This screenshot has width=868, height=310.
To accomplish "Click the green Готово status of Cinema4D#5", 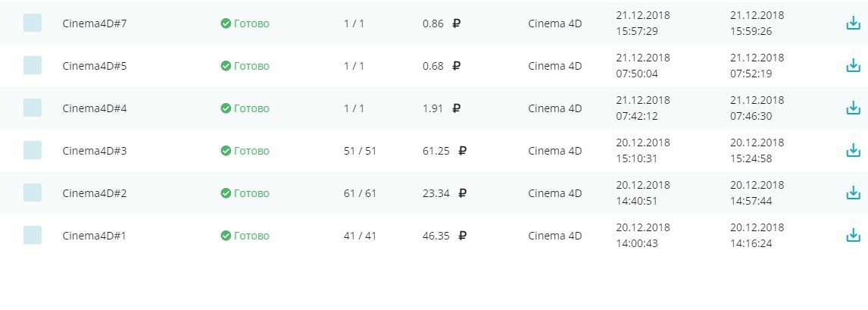I will click(x=245, y=66).
